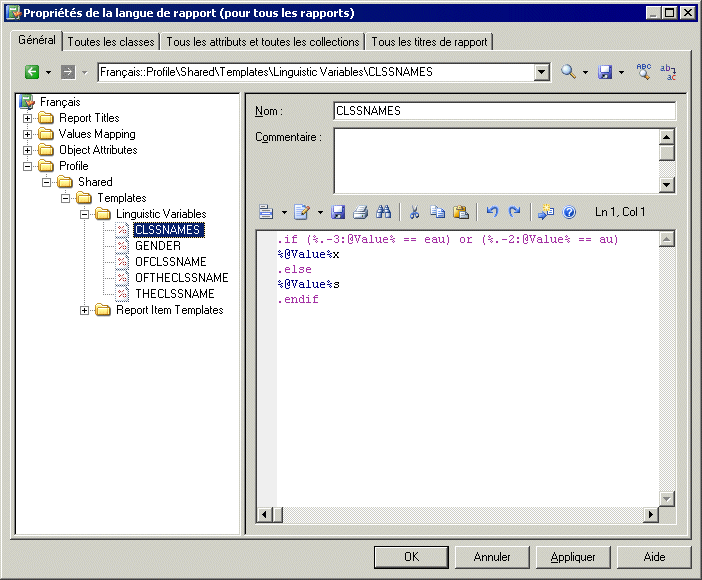The width and height of the screenshot is (702, 580).
Task: Click the grey Forward navigation arrow
Action: tap(68, 72)
